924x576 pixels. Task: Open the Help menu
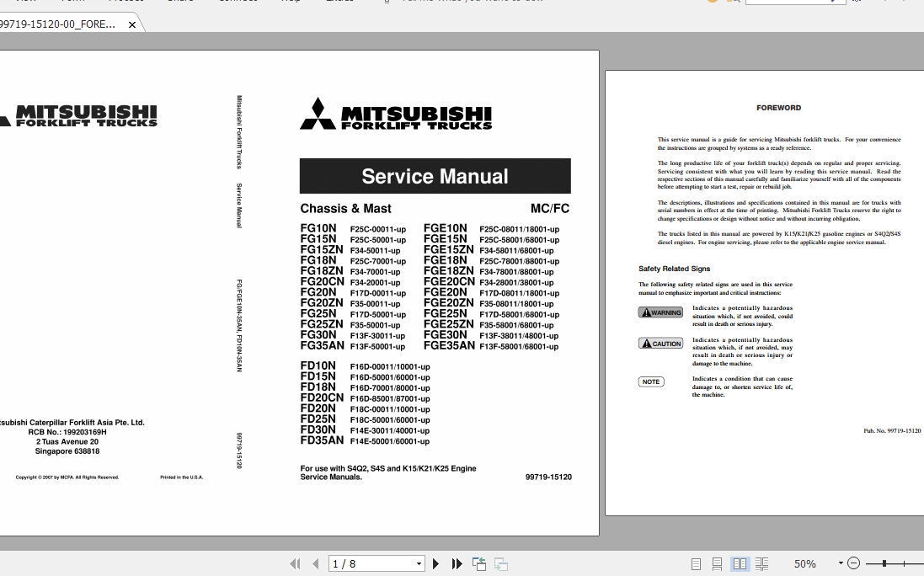(291, 1)
